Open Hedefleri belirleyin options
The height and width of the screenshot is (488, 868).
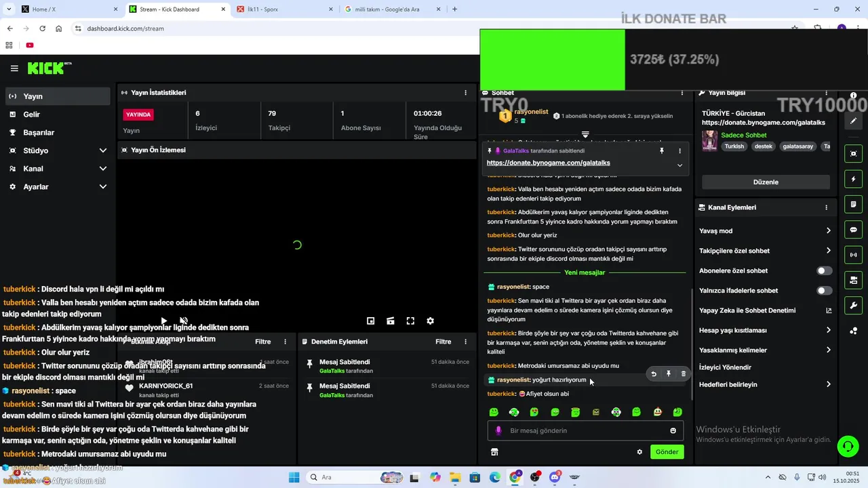tap(828, 384)
